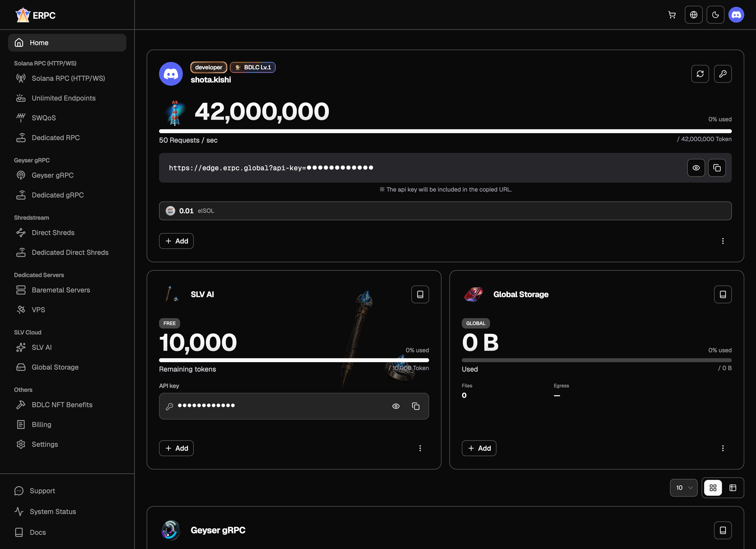
Task: Open the options menu on the Global Storage card
Action: [723, 448]
